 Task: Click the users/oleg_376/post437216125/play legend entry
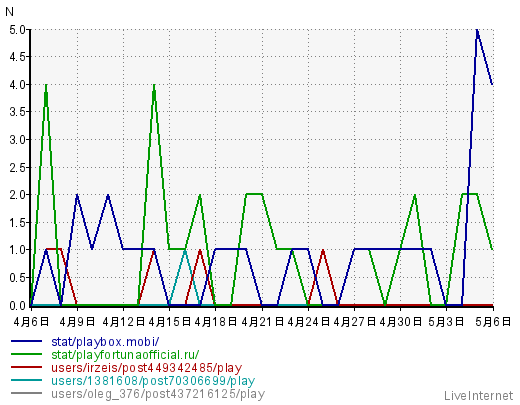click(158, 394)
